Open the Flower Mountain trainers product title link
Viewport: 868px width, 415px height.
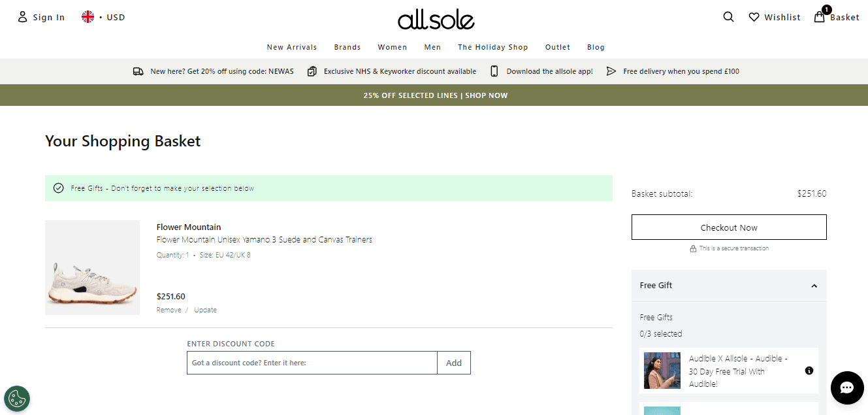click(265, 240)
